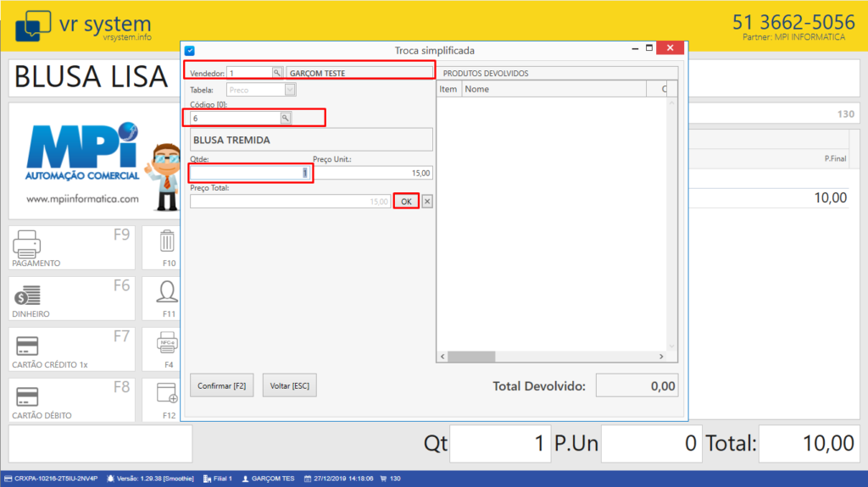Image resolution: width=868 pixels, height=487 pixels.
Task: Choose Cartão Crédito 1x payment tile
Action: pos(71,349)
